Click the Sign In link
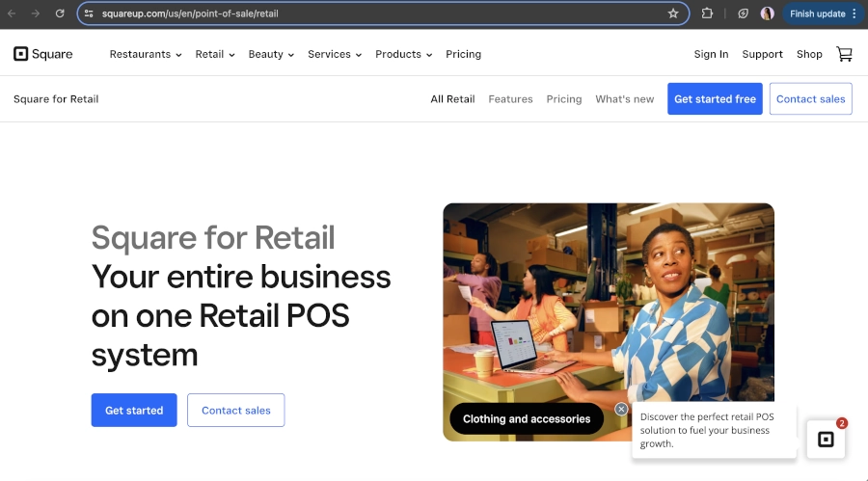 click(711, 54)
